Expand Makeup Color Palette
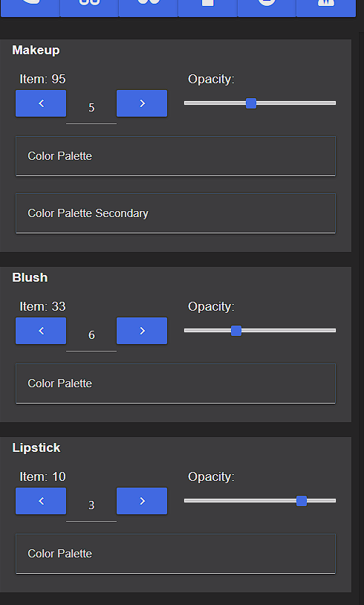The image size is (364, 605). coord(176,156)
